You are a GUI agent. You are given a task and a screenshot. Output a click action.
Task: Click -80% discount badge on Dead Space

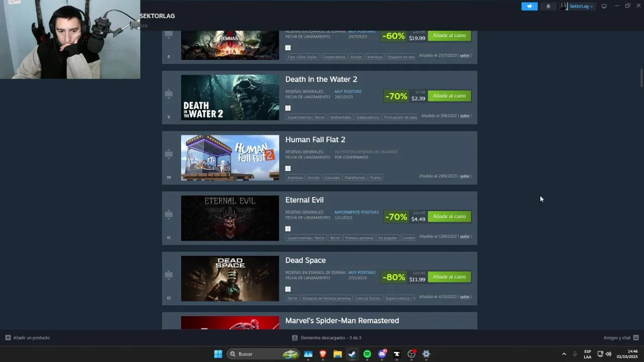click(x=393, y=277)
